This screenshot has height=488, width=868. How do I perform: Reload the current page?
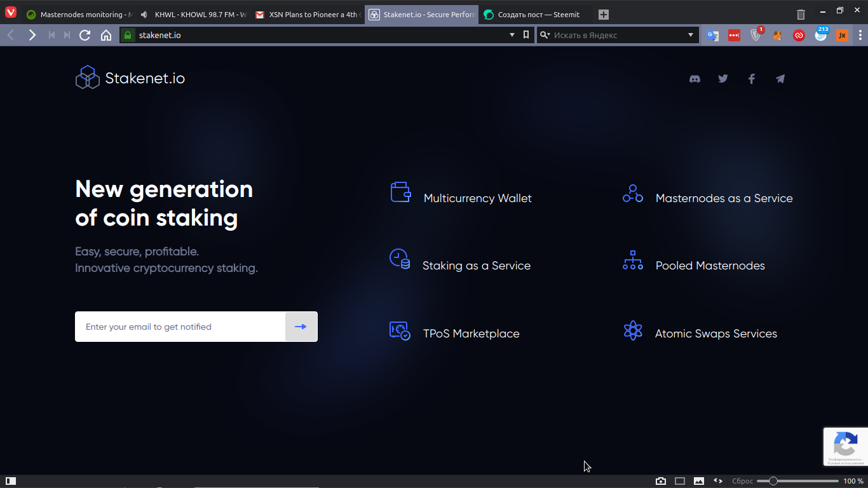pos(85,35)
